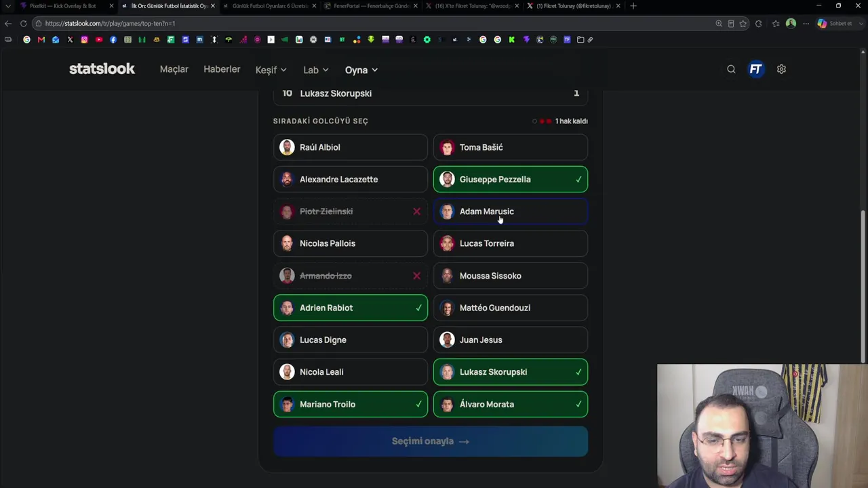
Task: Click the 'SIRADAKİ GOLCÜYÜ SEÇ' heading
Action: [321, 121]
